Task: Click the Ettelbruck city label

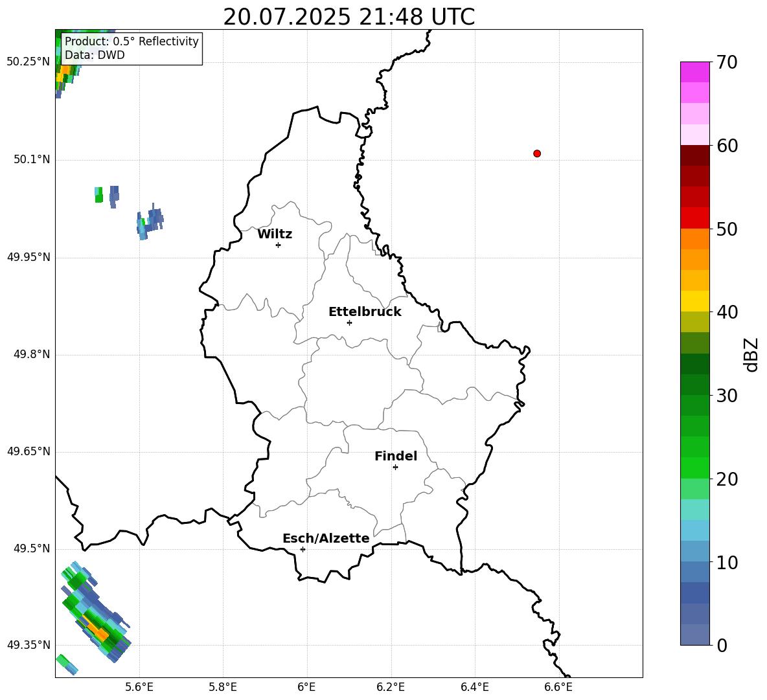Action: point(365,312)
